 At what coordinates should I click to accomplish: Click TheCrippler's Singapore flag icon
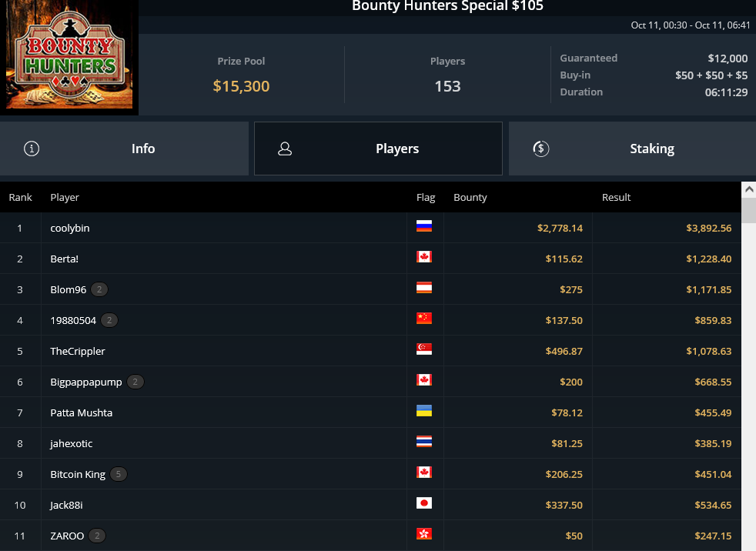click(423, 349)
